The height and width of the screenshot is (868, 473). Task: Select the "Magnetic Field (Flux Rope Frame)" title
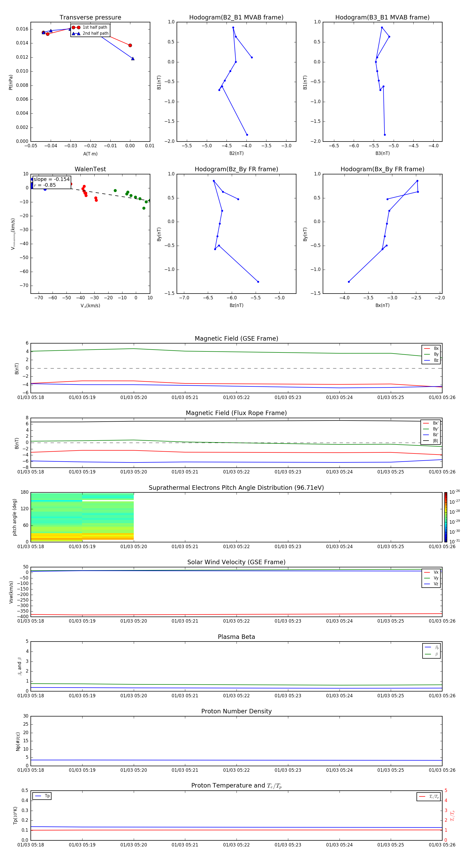click(236, 413)
